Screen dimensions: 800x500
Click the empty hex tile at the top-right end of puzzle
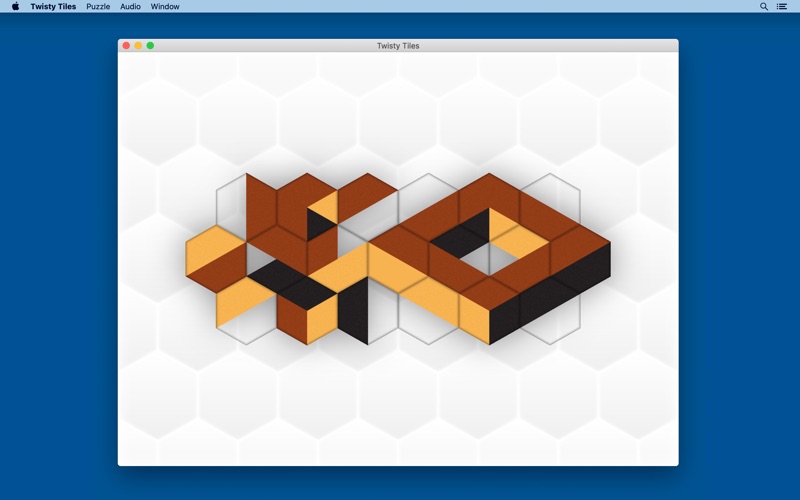tap(550, 207)
